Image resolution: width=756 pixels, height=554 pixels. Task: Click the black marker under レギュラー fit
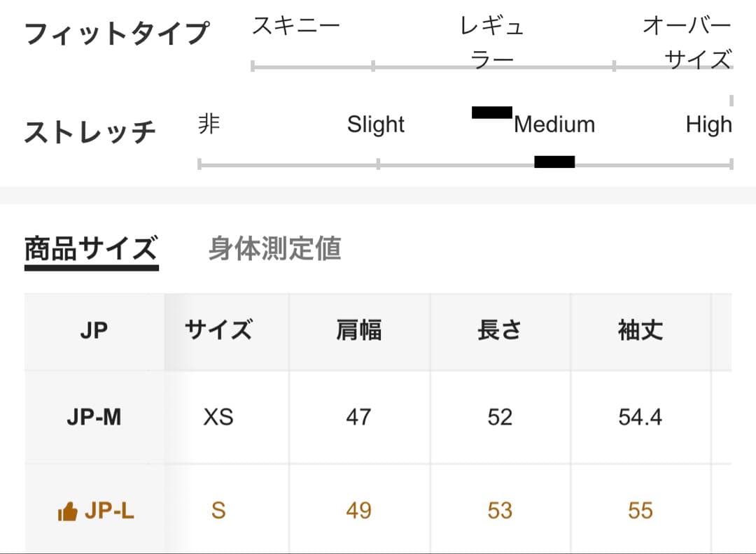(x=491, y=113)
